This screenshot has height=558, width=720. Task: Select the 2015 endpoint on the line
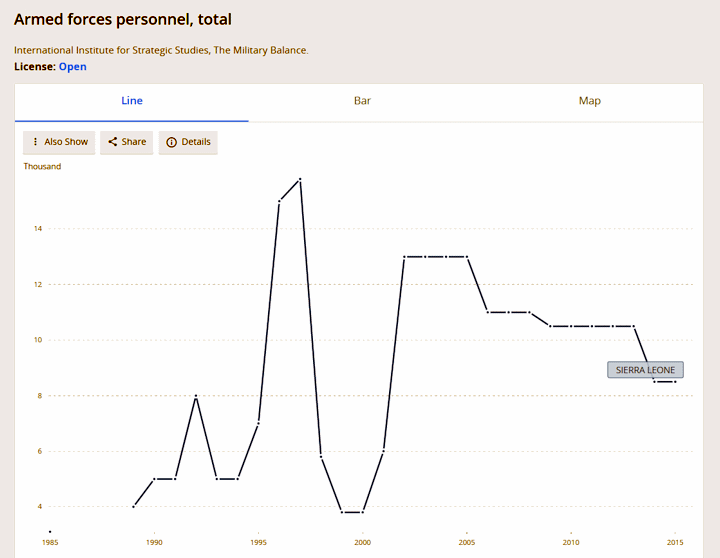coord(675,382)
